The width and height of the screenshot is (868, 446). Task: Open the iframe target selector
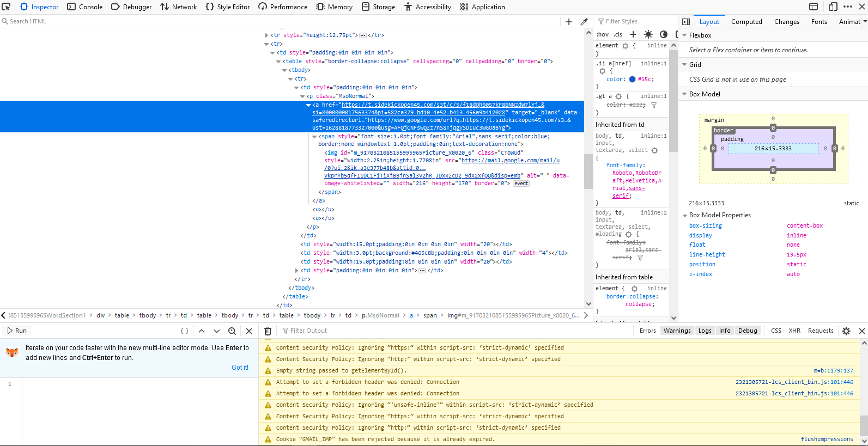814,7
